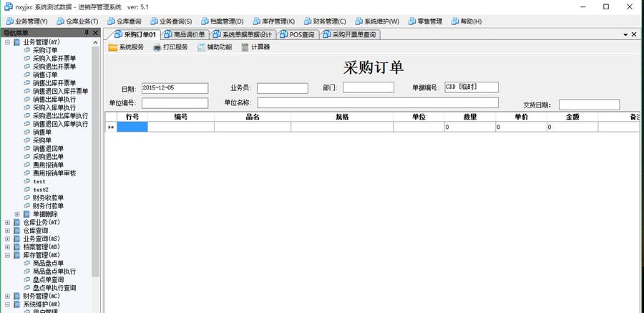This screenshot has height=313, width=644.
Task: Click the 部门 input field
Action: pos(369,87)
